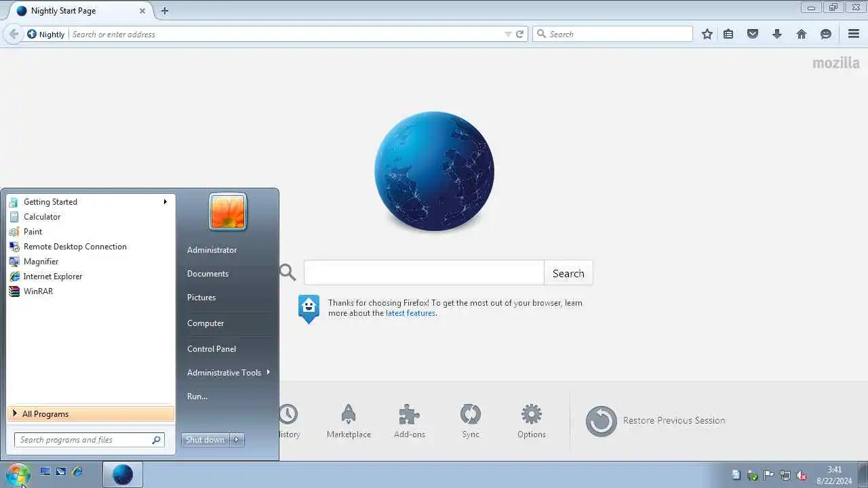The width and height of the screenshot is (868, 488).
Task: Click the Nightly globe logo in center
Action: pos(434,171)
